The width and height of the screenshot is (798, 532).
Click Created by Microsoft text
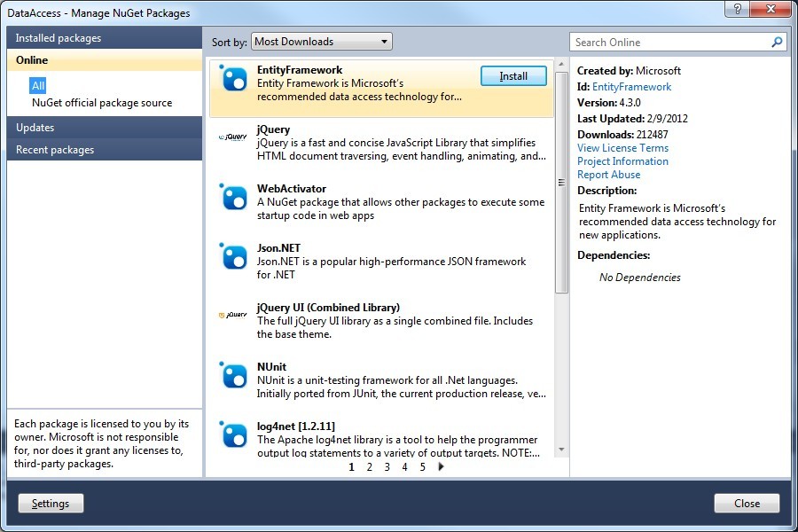[x=629, y=71]
